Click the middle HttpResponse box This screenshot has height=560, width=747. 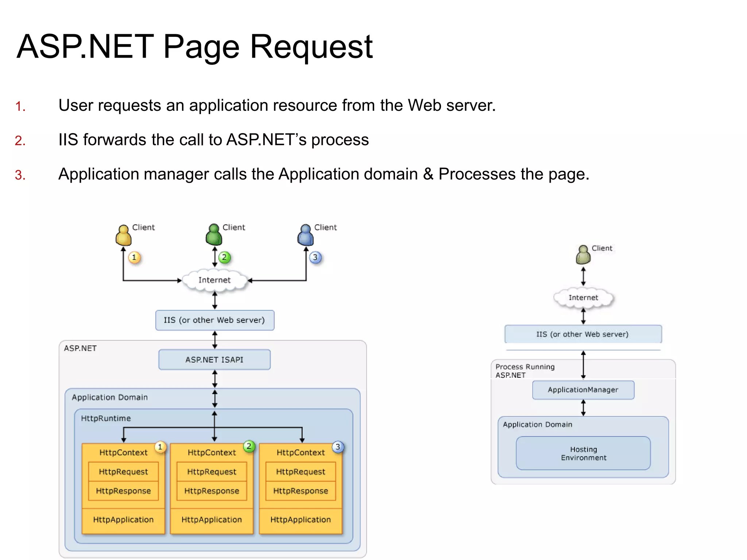pyautogui.click(x=212, y=491)
